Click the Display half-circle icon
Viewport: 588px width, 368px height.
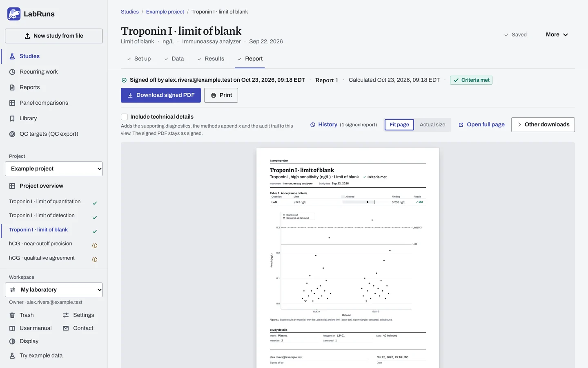(x=12, y=341)
